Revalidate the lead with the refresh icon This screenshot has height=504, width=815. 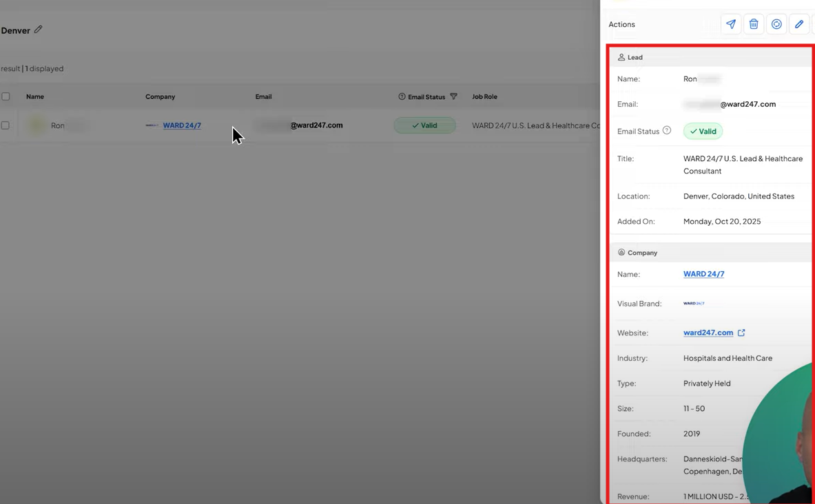point(776,23)
